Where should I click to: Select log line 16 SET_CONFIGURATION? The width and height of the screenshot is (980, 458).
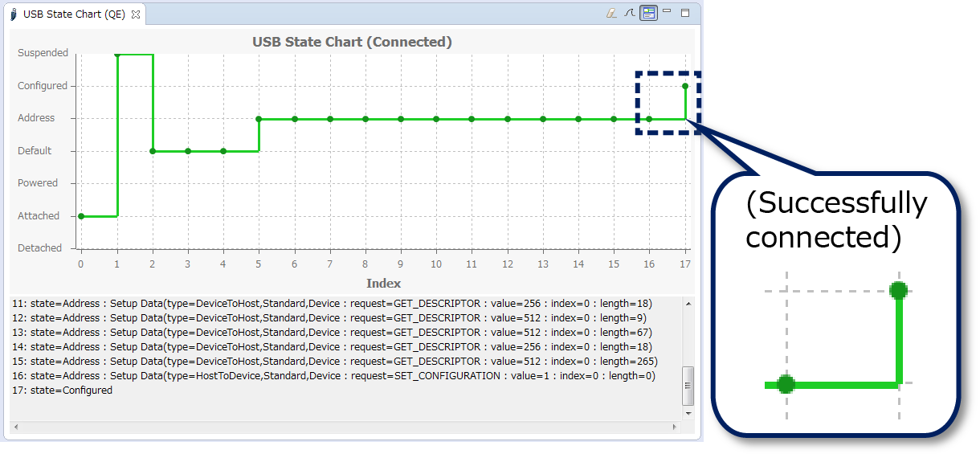[x=333, y=376]
